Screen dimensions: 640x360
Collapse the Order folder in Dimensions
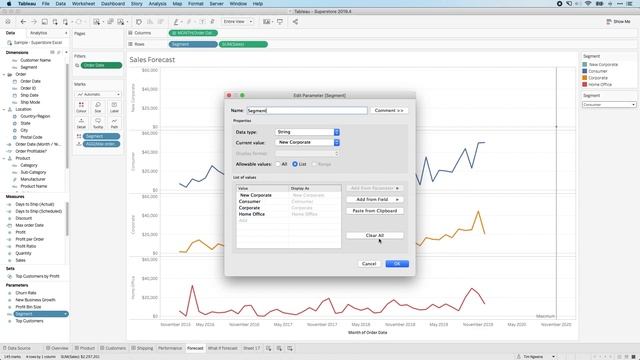point(4,75)
